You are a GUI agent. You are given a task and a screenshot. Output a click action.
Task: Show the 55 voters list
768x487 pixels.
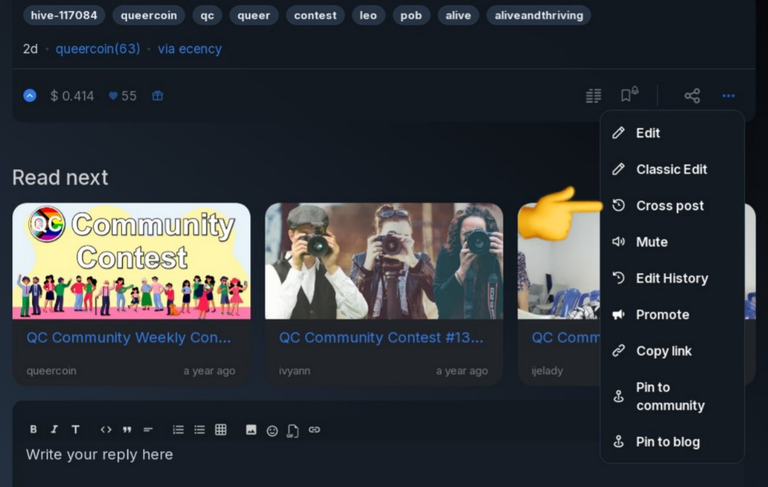[x=122, y=96]
